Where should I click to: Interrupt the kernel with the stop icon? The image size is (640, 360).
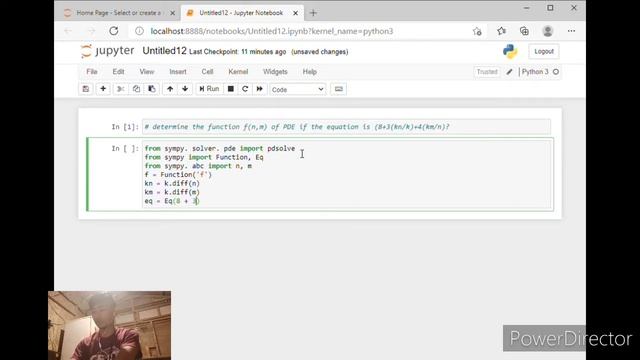tap(231, 89)
